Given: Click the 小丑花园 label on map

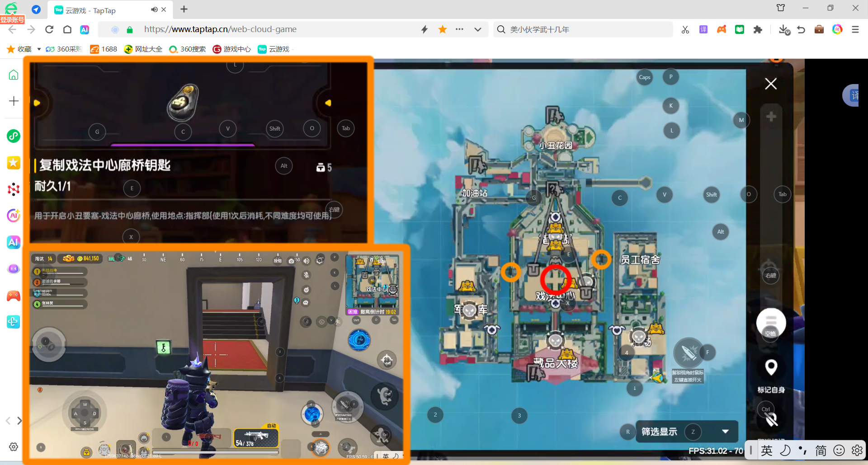Looking at the screenshot, I should pos(556,146).
